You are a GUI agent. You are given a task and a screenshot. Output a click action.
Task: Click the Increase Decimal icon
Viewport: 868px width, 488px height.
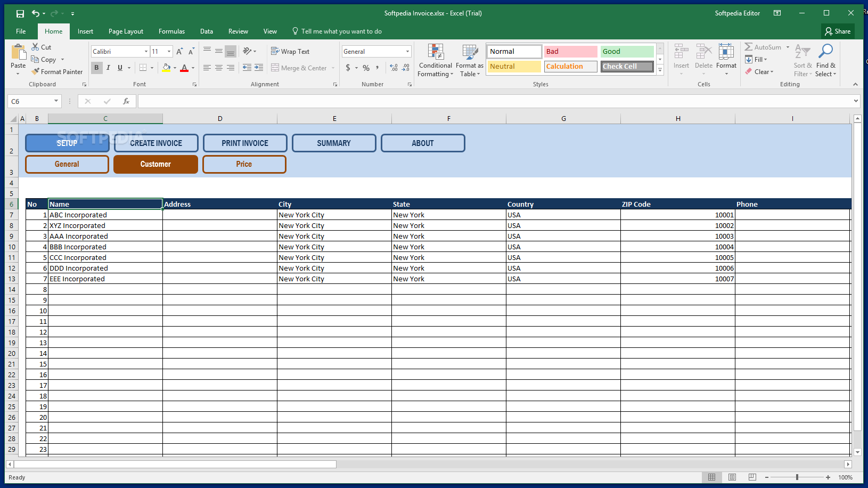coord(394,68)
